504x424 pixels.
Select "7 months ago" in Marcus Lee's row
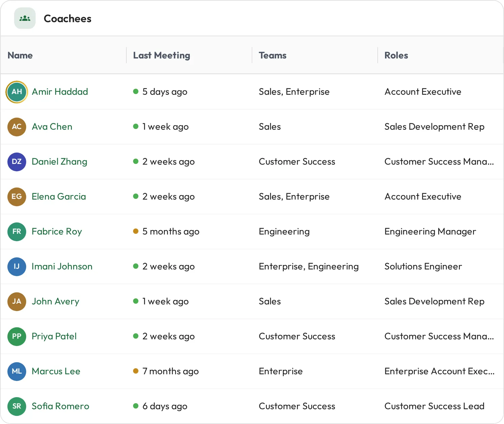[170, 371]
